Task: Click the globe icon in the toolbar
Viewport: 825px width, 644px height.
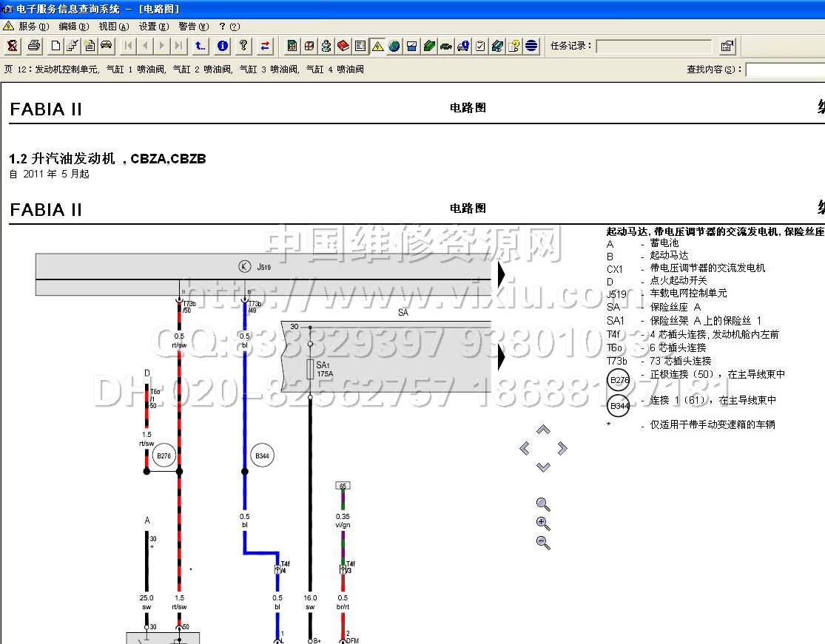Action: coord(394,46)
